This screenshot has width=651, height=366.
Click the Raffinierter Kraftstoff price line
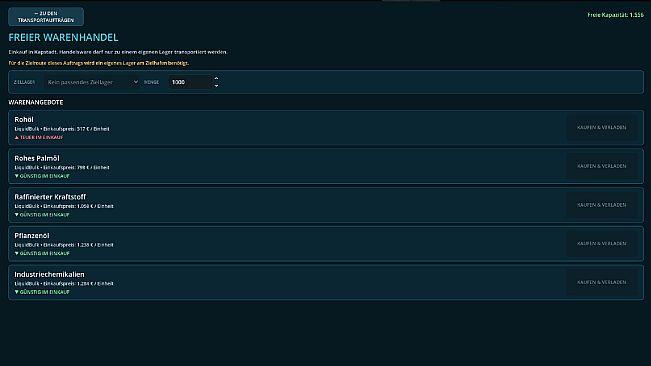(64, 206)
